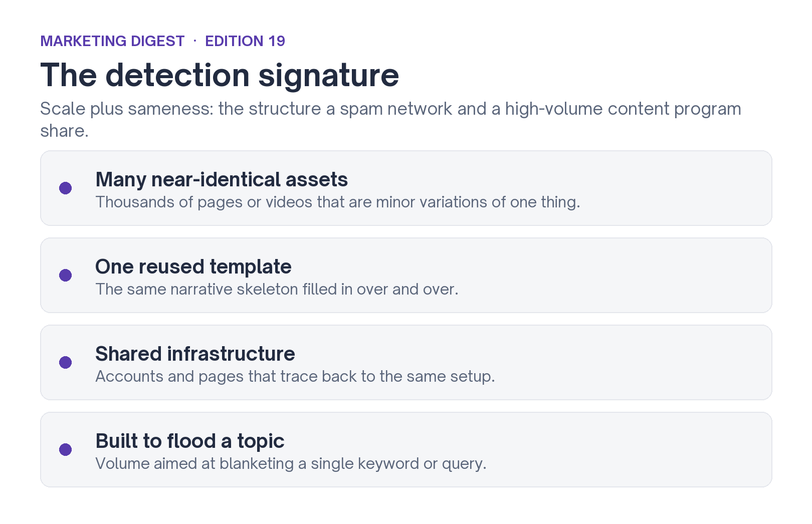Click the purple bullet beside One reused template
The height and width of the screenshot is (524, 812).
[65, 275]
